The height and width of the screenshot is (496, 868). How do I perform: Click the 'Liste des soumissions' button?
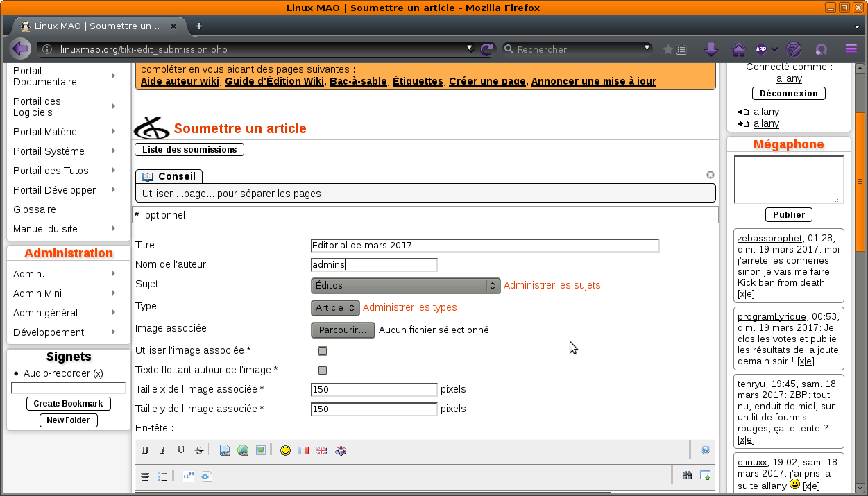point(189,150)
